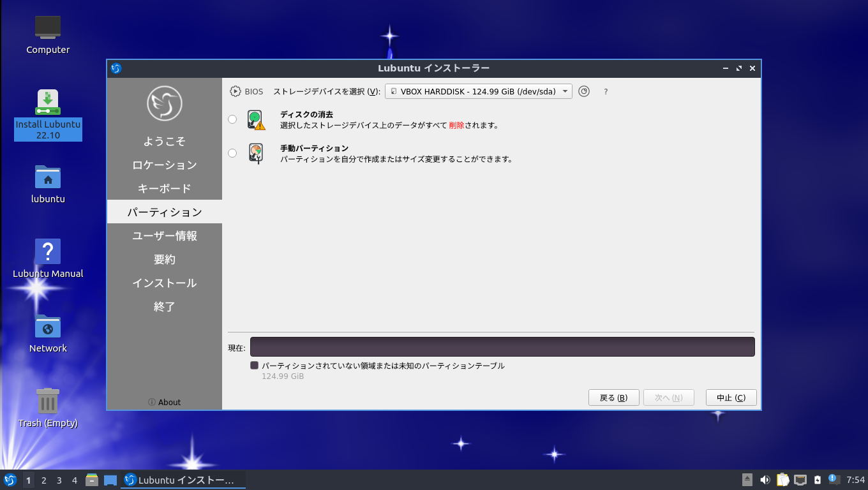Image resolution: width=868 pixels, height=490 pixels.
Task: Click the unpartitioned space legend color swatch
Action: tap(254, 366)
